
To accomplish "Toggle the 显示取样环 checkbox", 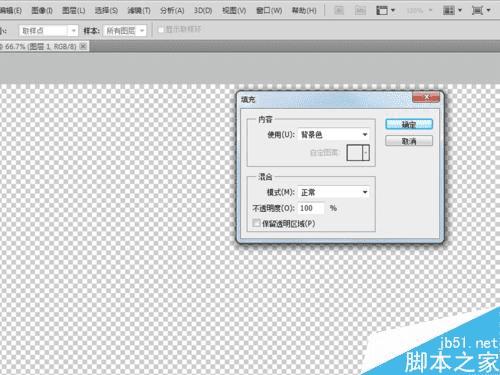I will 161,30.
